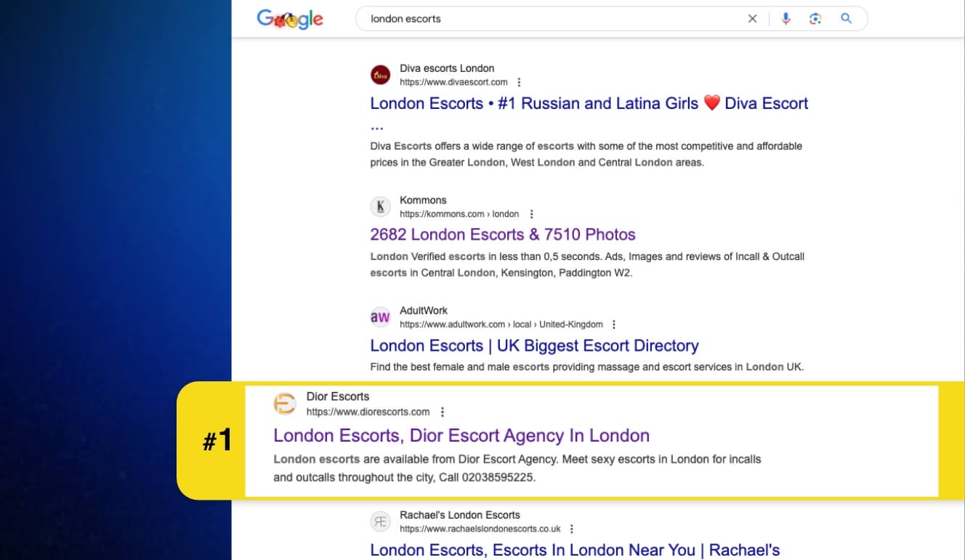Open the '#1 Russian and Latina Girls' result title

click(589, 103)
